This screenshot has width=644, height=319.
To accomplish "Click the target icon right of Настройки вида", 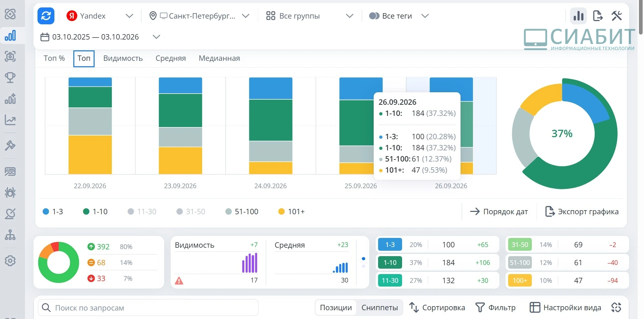I will (616, 307).
